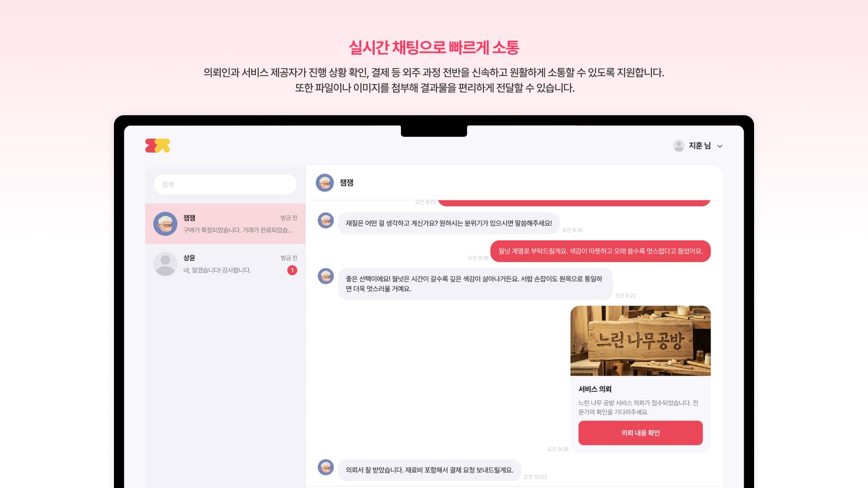This screenshot has height=488, width=868.
Task: Click the 상윤 default avatar icon
Action: coord(165,264)
